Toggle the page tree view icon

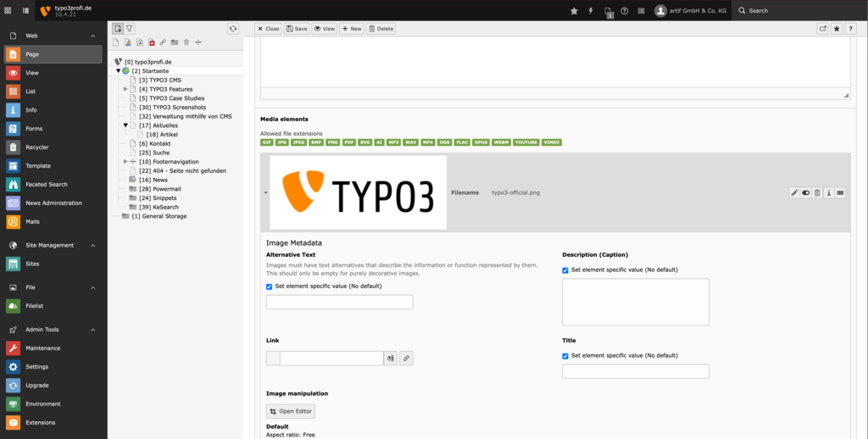(x=26, y=10)
